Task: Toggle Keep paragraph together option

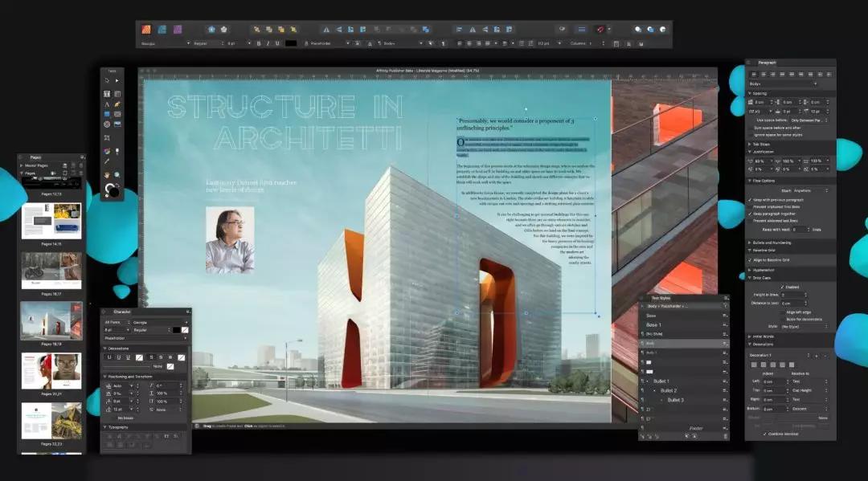Action: coord(751,214)
